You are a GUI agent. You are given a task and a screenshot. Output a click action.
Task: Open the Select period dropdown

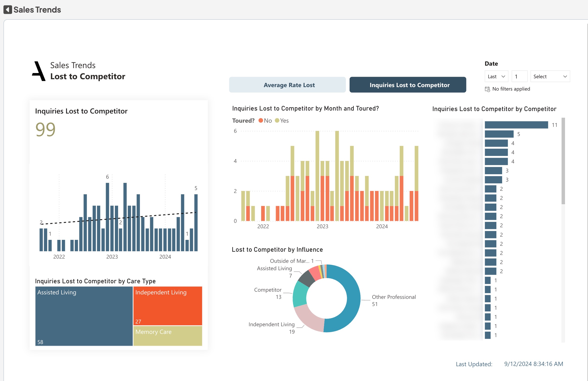550,76
